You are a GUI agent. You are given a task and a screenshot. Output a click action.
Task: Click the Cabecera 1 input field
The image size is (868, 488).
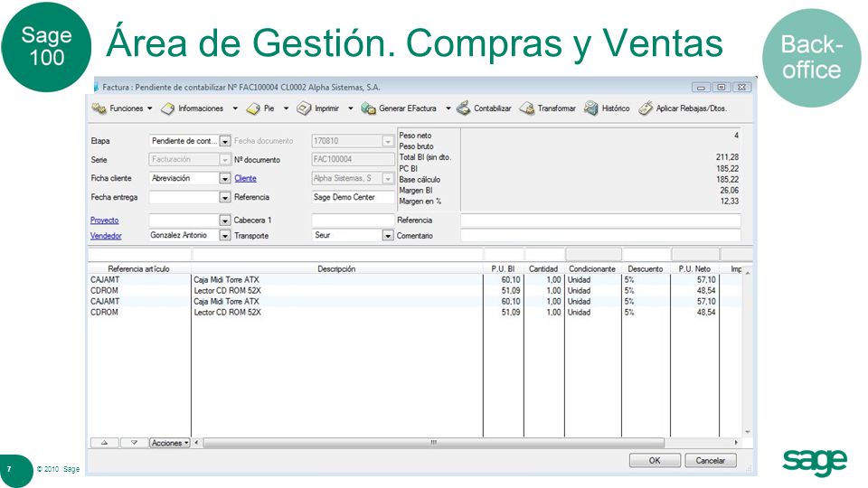coord(354,221)
